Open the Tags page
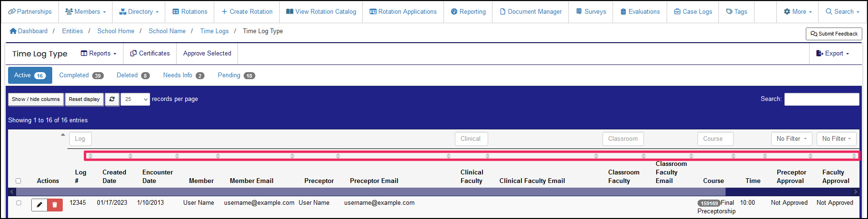The image size is (868, 219). pos(736,11)
